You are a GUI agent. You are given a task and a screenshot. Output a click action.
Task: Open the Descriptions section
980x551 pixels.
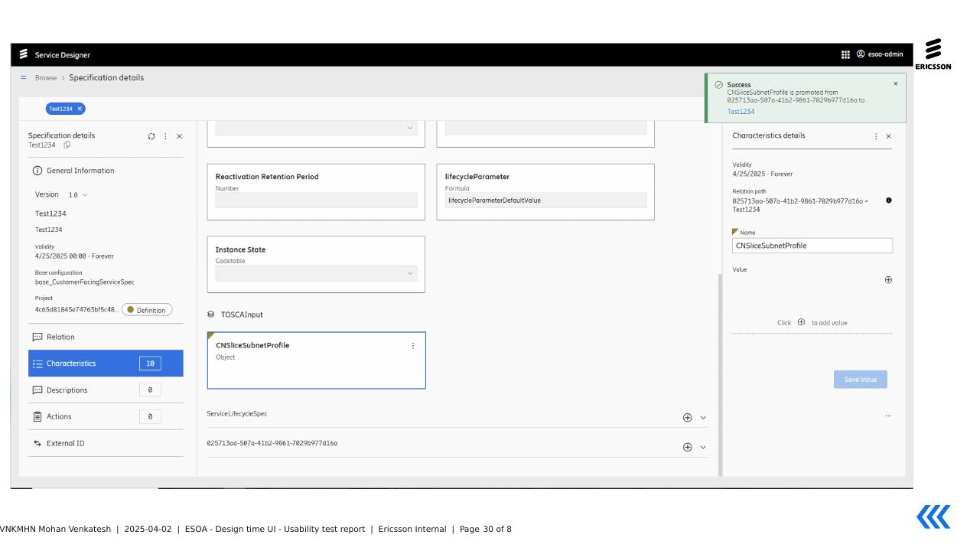click(x=106, y=390)
